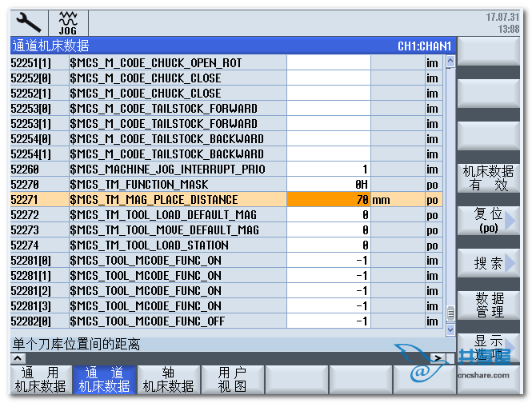The image size is (532, 403).
Task: Switch to the 通用机床数据 tab
Action: (x=40, y=380)
